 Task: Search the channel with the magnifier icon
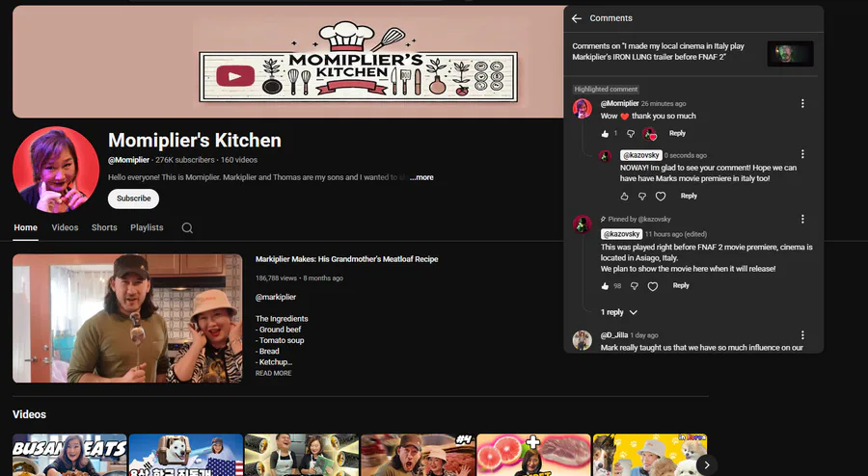point(187,227)
